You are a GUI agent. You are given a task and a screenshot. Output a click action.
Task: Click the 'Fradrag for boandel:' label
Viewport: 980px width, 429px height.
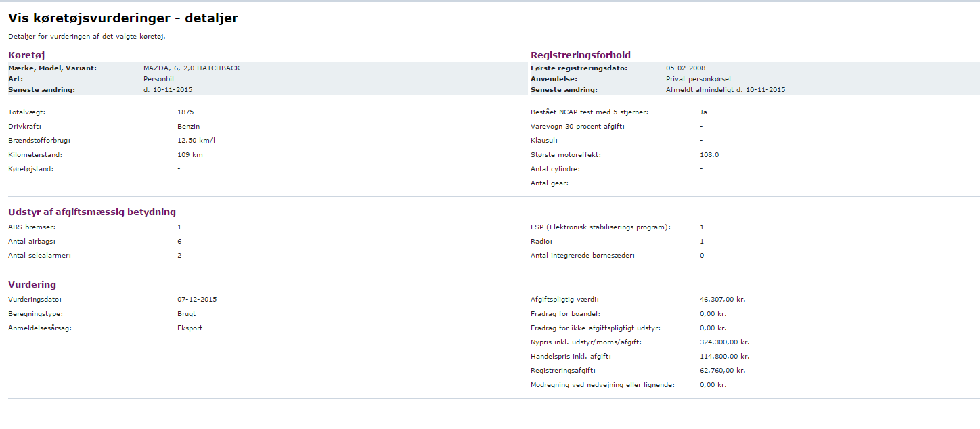(565, 313)
